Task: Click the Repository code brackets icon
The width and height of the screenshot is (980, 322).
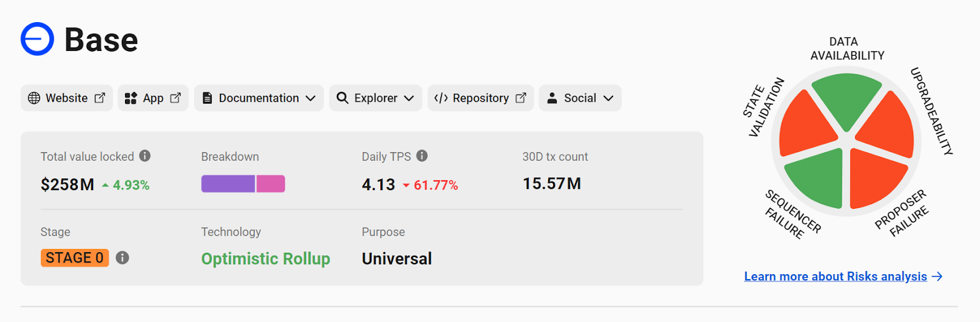Action: point(441,98)
